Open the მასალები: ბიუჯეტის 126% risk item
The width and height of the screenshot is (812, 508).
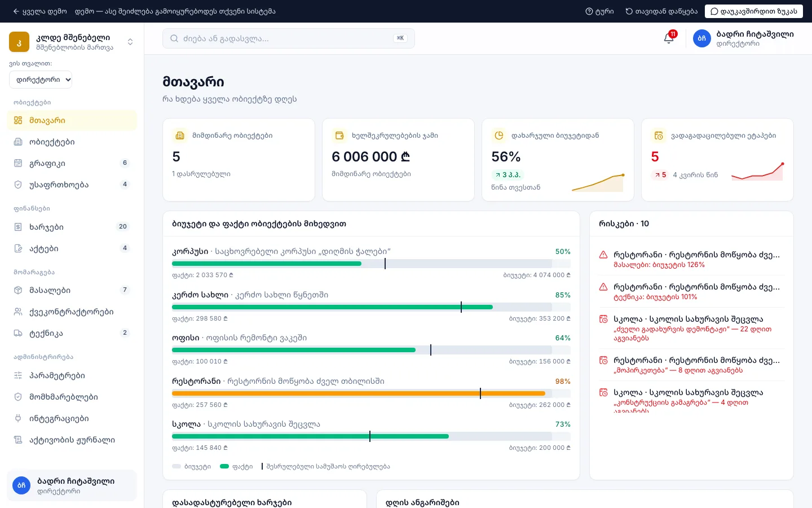691,260
